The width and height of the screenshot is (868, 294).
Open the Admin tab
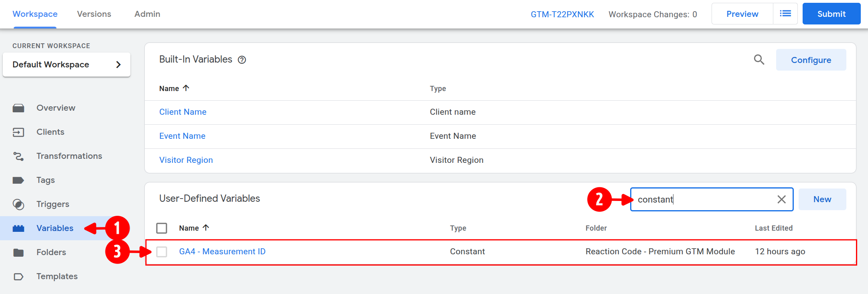pos(147,14)
